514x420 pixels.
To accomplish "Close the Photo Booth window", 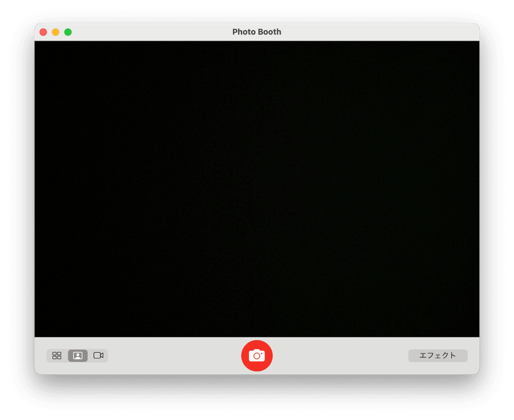I will point(43,32).
